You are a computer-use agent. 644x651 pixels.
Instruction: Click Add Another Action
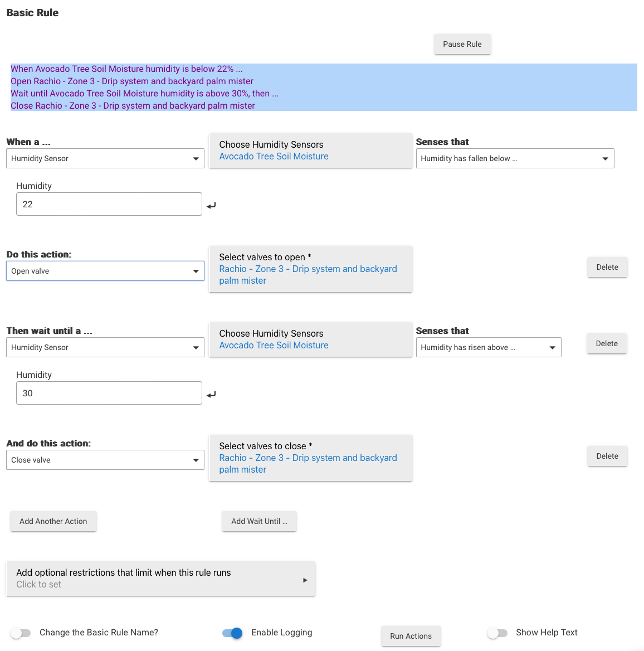pyautogui.click(x=53, y=521)
